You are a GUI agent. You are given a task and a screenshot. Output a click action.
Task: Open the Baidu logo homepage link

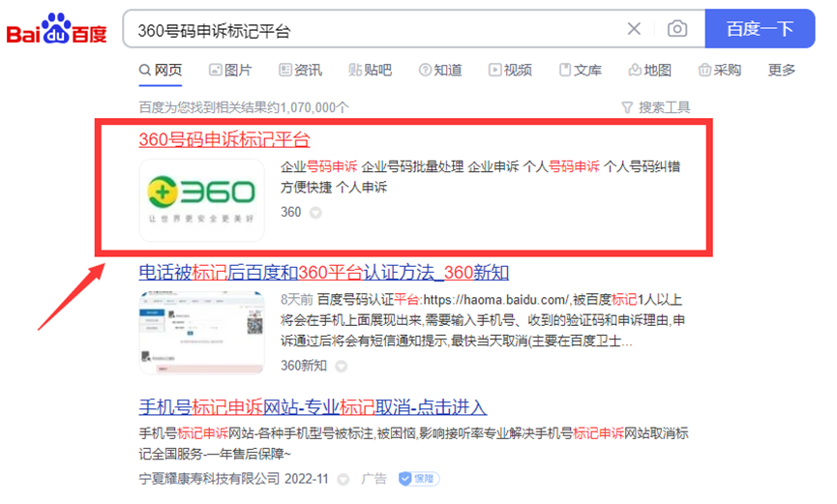click(x=56, y=29)
